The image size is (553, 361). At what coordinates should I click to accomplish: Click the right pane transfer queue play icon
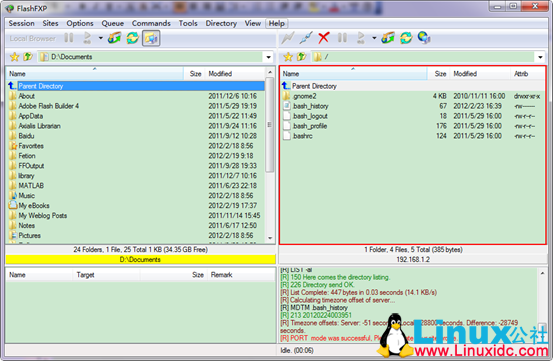tap(360, 38)
